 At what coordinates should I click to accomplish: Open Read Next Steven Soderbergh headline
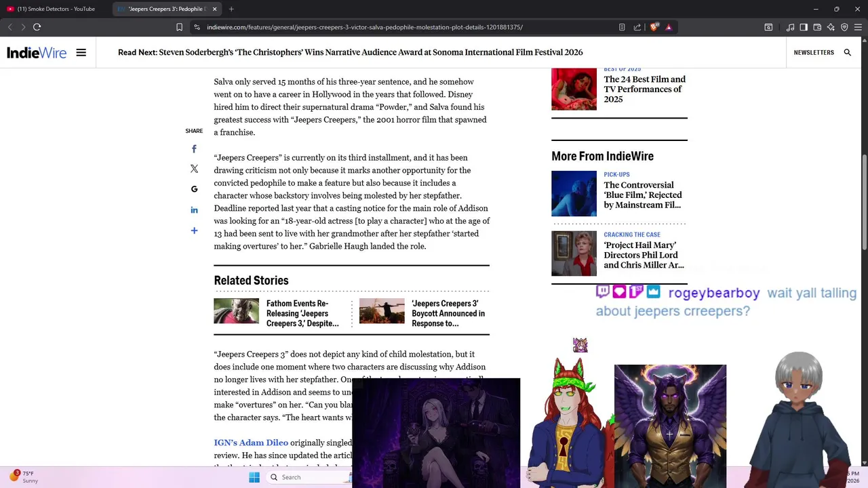click(351, 52)
